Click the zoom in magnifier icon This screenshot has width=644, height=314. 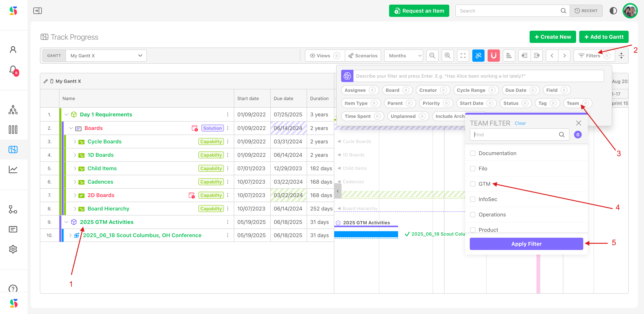(x=448, y=56)
